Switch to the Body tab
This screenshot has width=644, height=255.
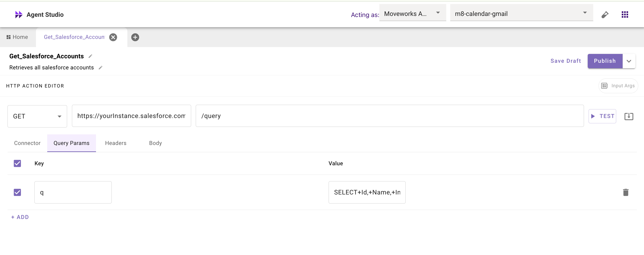(156, 143)
